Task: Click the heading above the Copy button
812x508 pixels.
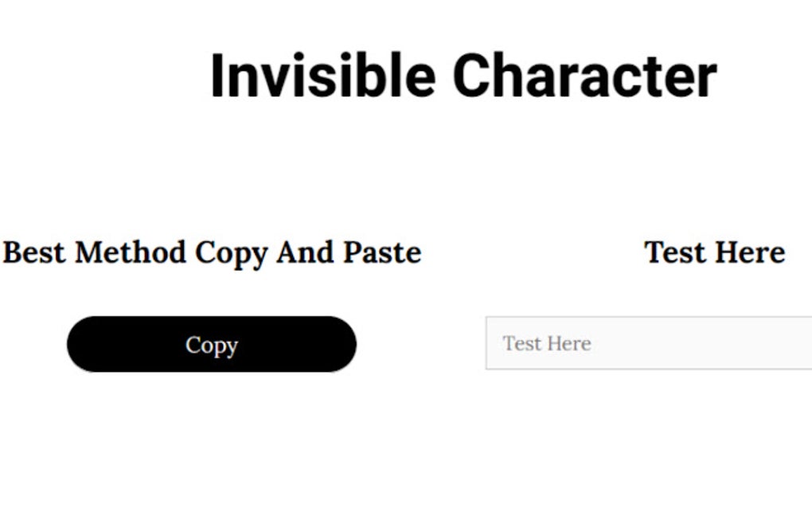Action: 212,252
